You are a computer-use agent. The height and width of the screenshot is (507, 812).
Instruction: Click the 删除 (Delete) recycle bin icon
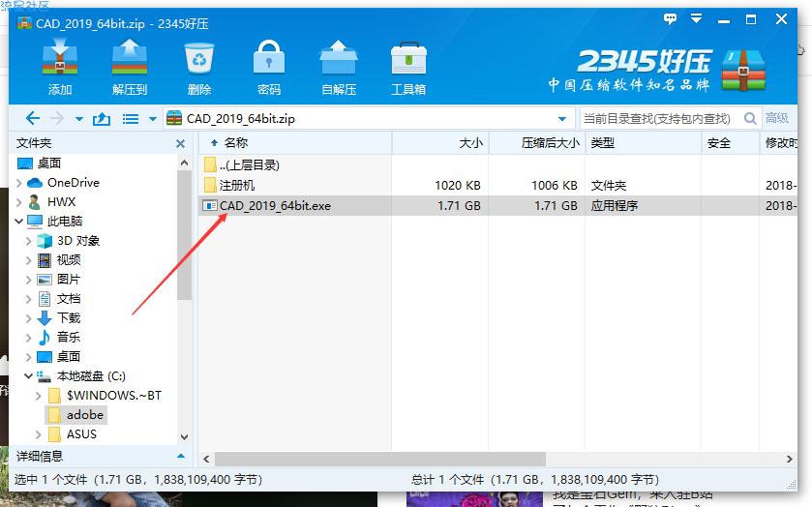(x=199, y=68)
